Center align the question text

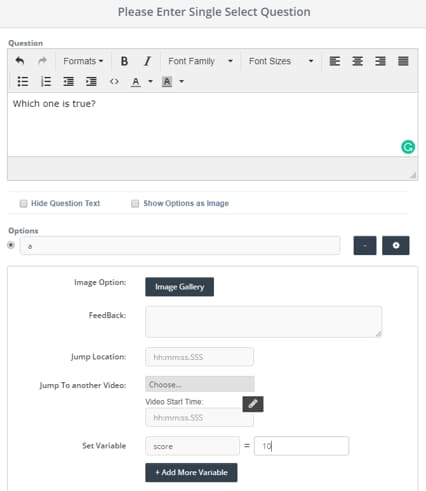(357, 61)
